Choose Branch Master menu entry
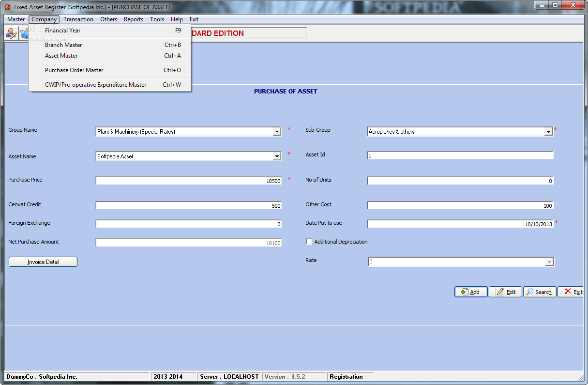 [x=110, y=45]
